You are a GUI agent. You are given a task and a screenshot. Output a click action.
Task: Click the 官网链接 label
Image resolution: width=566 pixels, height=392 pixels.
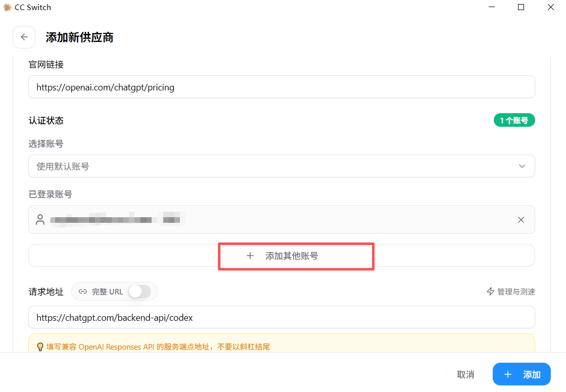[x=46, y=64]
